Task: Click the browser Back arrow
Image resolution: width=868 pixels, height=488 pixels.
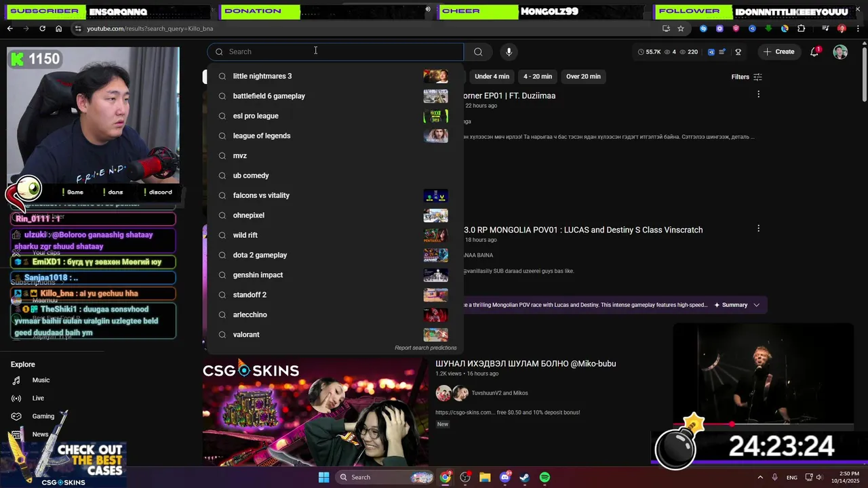Action: (9, 28)
